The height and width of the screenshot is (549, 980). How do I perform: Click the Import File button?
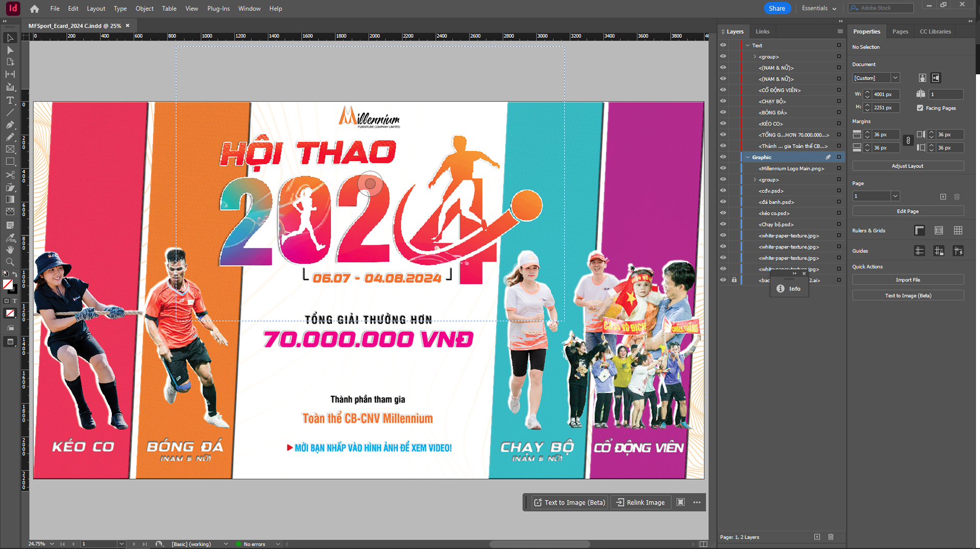(x=908, y=280)
